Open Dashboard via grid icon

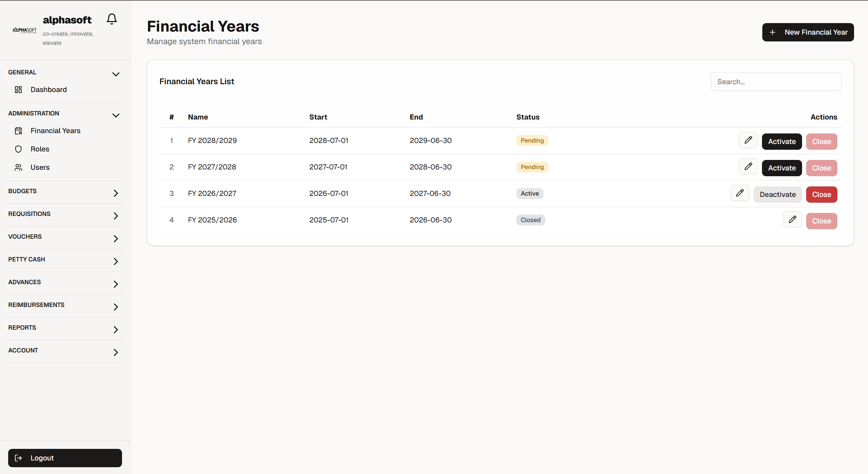[x=18, y=90]
